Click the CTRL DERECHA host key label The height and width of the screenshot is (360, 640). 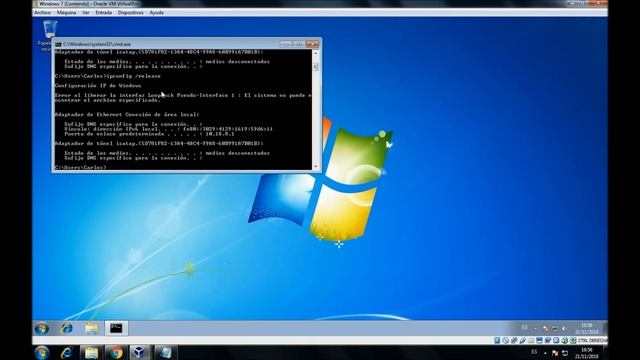(592, 340)
